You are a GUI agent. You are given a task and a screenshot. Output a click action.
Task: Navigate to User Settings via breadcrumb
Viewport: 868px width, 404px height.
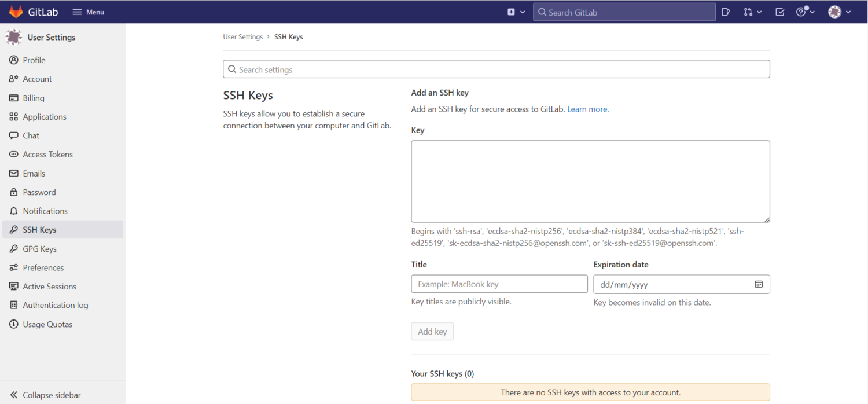(x=242, y=36)
